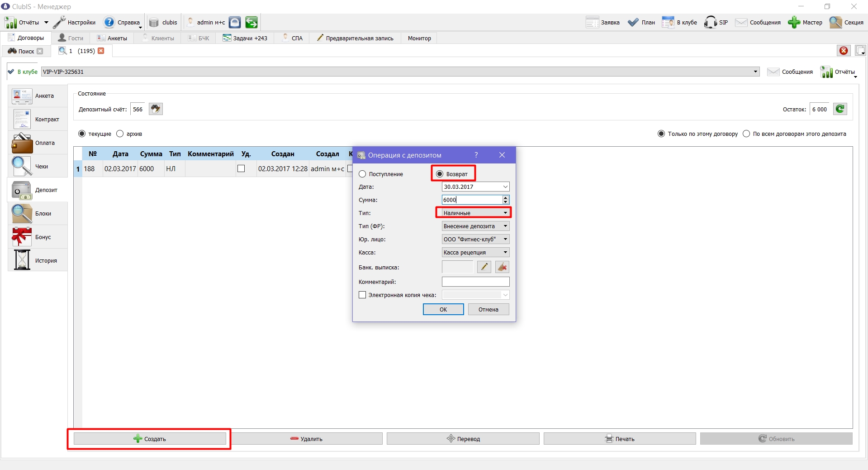868x470 pixels.
Task: Expand the contract selector VIP-VIP-325631
Action: pos(755,72)
